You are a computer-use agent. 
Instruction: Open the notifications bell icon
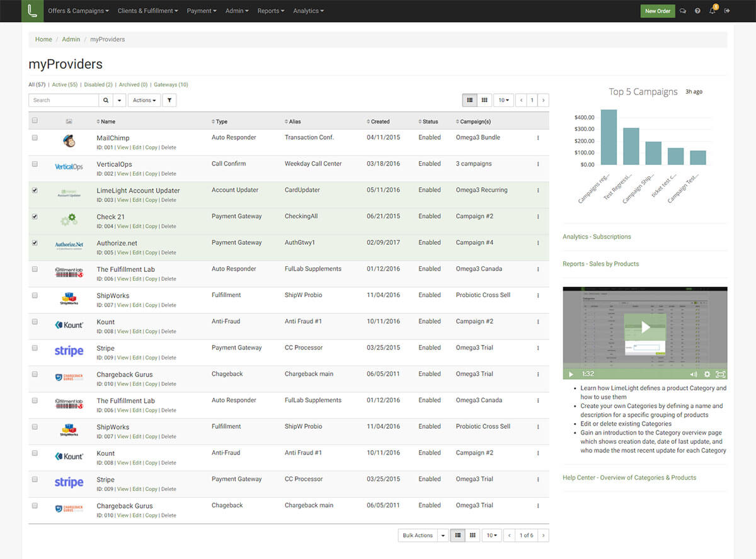click(x=713, y=11)
